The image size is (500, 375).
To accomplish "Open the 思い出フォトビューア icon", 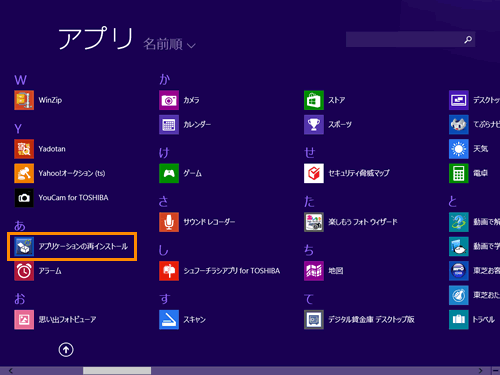I will (x=24, y=320).
